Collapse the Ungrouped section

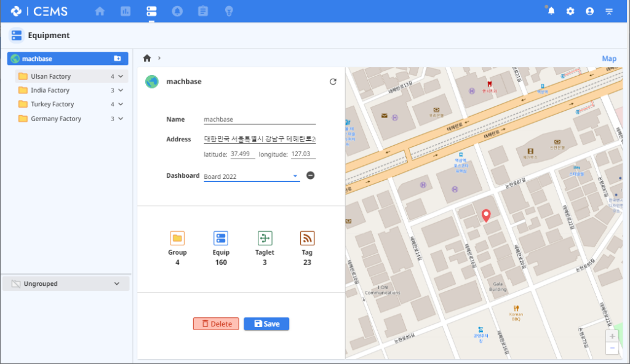pos(117,284)
